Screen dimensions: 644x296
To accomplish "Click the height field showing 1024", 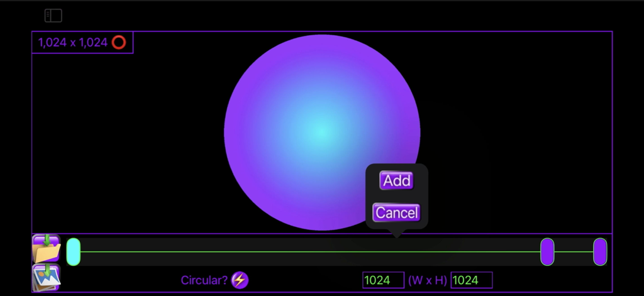I will (472, 280).
